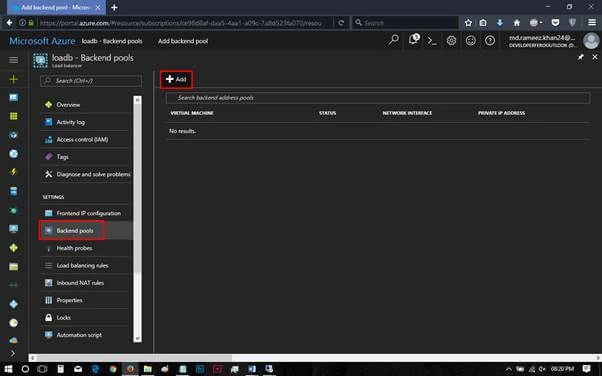The height and width of the screenshot is (376, 602).
Task: Expand more services chevron in sidebar
Action: coord(13,353)
